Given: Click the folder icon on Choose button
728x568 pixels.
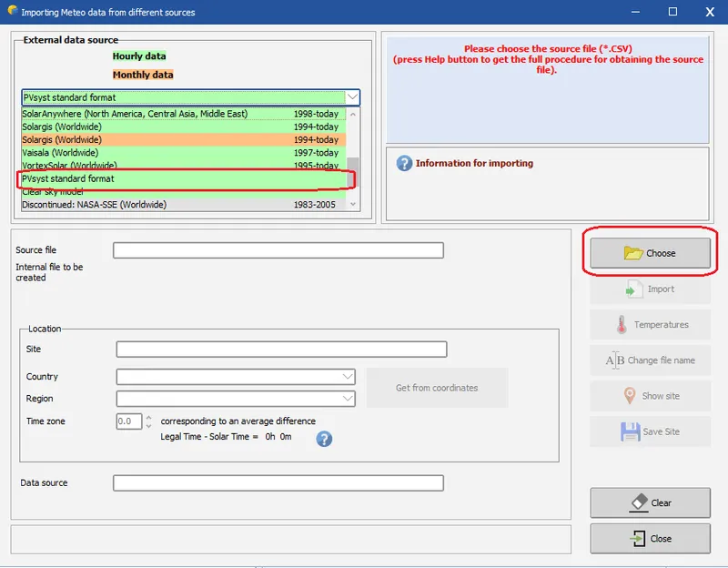Looking at the screenshot, I should coord(633,253).
